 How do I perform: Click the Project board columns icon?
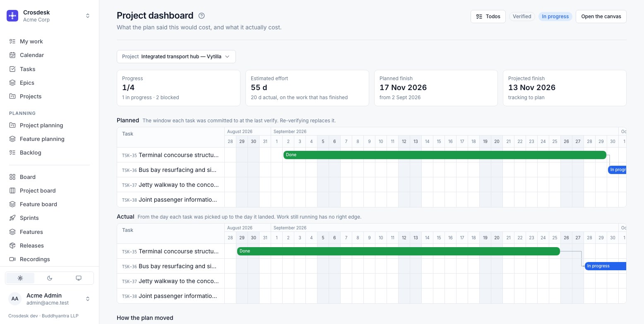tap(12, 191)
